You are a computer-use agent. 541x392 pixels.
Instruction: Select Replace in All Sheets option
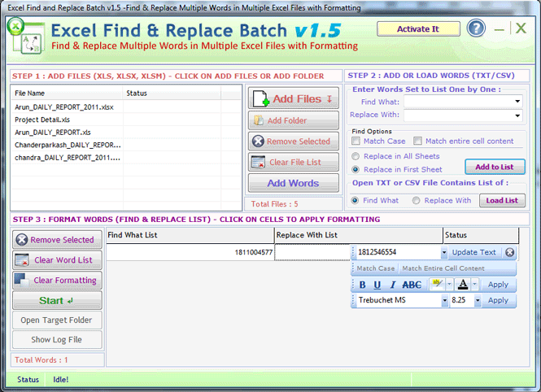(356, 156)
